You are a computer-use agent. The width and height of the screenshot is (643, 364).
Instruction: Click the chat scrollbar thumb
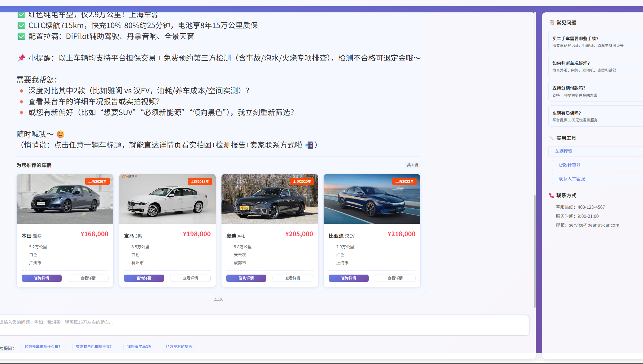[535, 251]
